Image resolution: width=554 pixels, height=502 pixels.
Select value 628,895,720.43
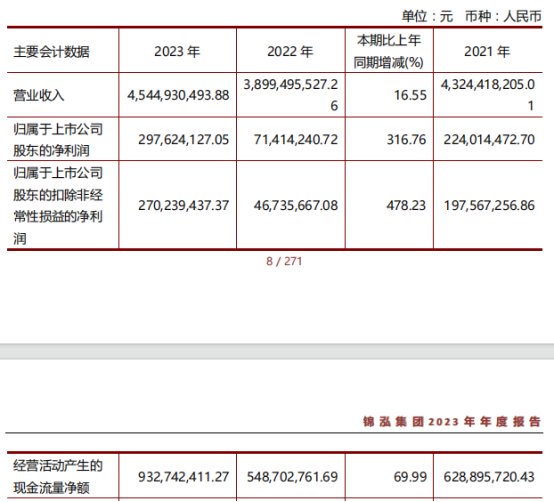(x=489, y=477)
